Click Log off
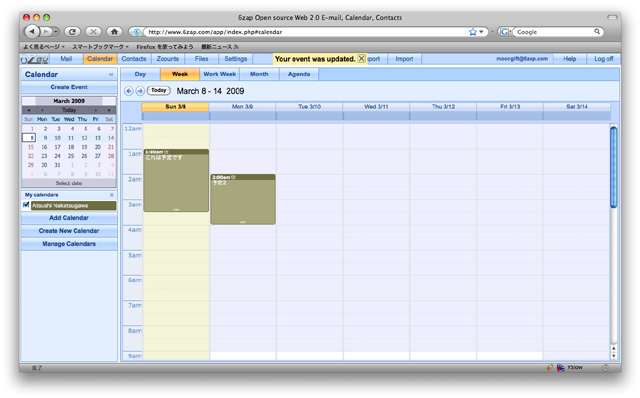Image resolution: width=640 pixels, height=398 pixels. 603,59
